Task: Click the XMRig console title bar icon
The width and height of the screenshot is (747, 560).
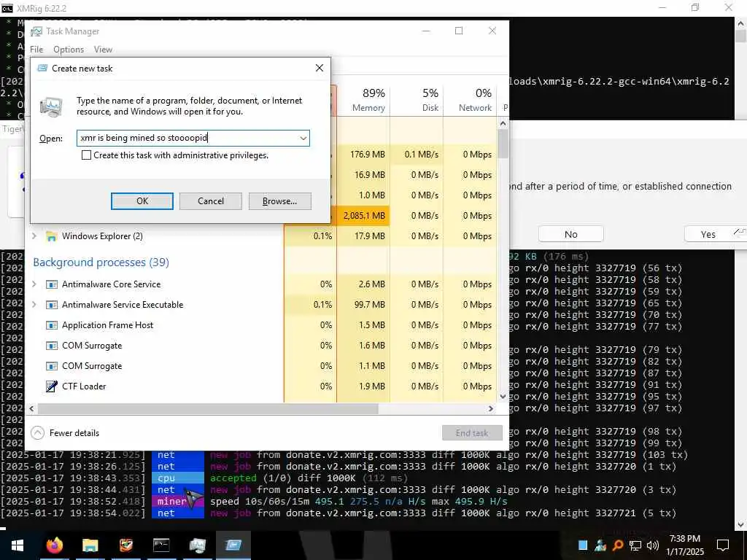Action: (7, 8)
